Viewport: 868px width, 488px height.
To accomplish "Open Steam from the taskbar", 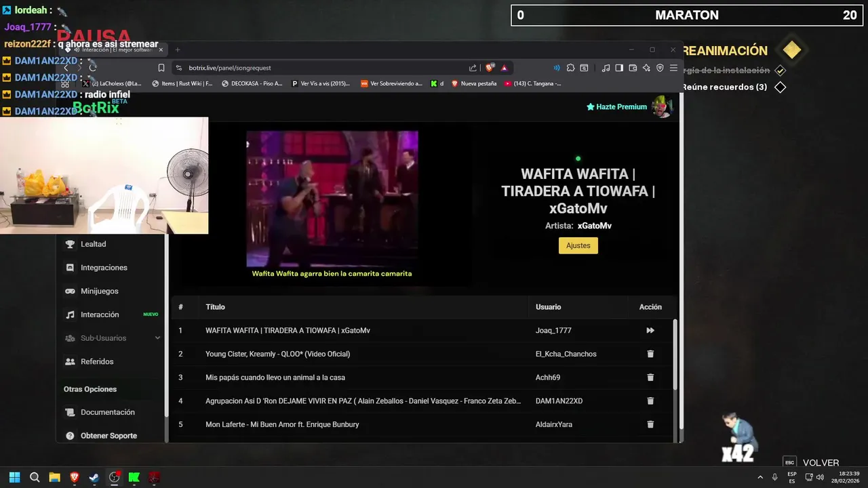I will (94, 477).
